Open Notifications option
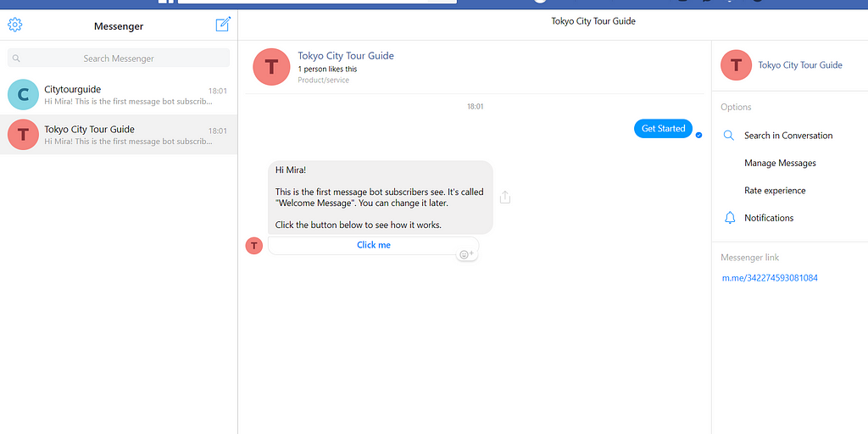The height and width of the screenshot is (434, 868). (769, 218)
